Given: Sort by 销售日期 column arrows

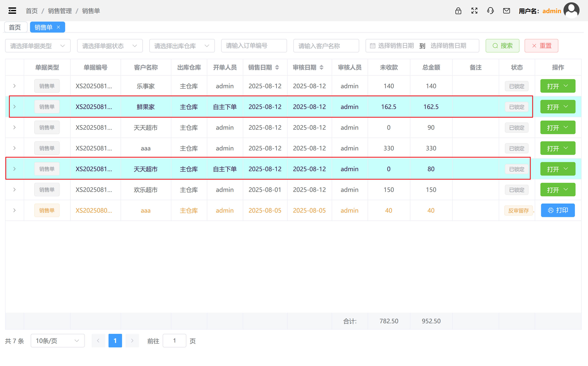Looking at the screenshot, I should click(277, 67).
